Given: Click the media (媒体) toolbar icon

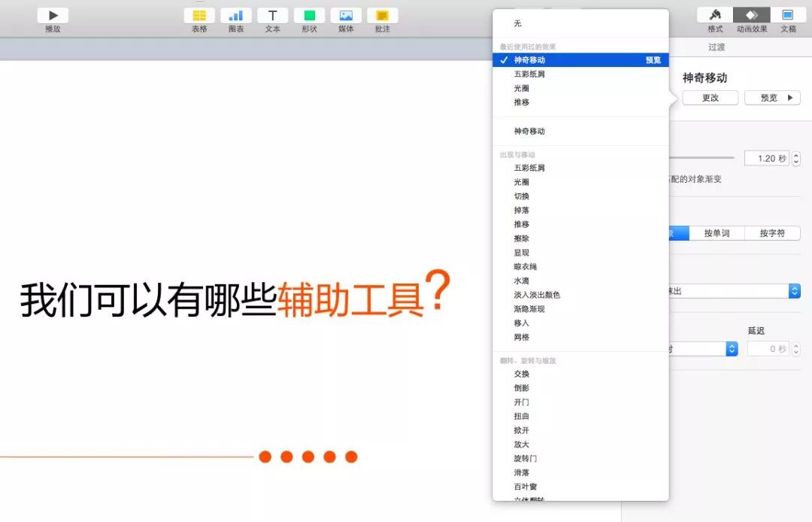Looking at the screenshot, I should pyautogui.click(x=346, y=15).
